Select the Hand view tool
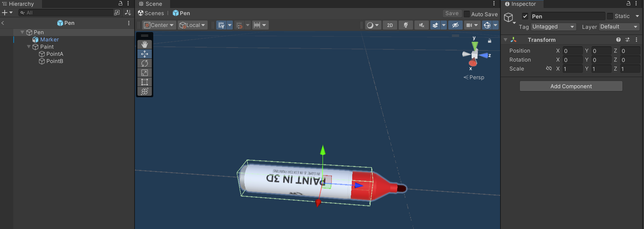This screenshot has height=229, width=644. (145, 44)
